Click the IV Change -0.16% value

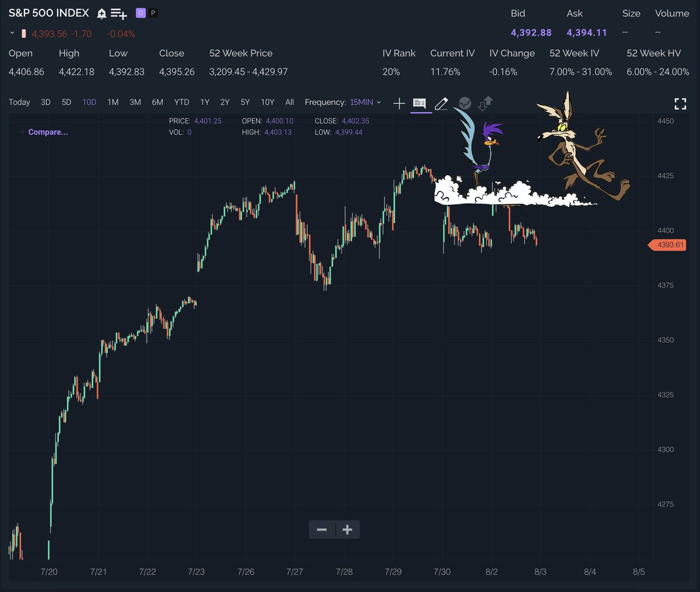pyautogui.click(x=503, y=72)
